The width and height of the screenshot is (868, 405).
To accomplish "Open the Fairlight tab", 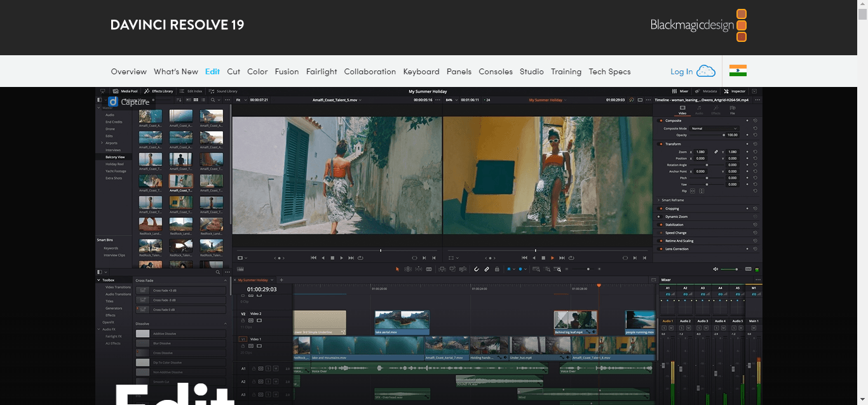I will point(322,72).
